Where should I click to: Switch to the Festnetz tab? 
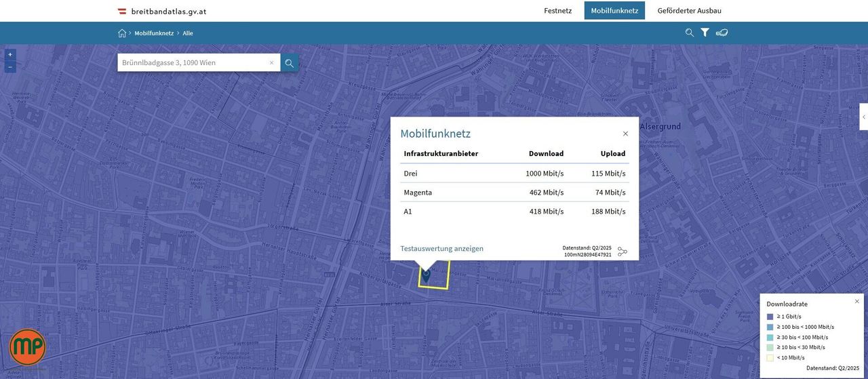pyautogui.click(x=557, y=11)
